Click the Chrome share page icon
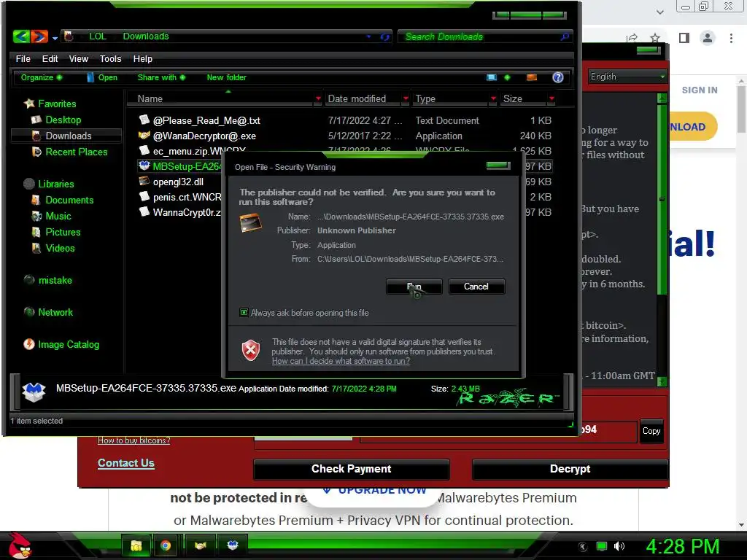 point(632,38)
